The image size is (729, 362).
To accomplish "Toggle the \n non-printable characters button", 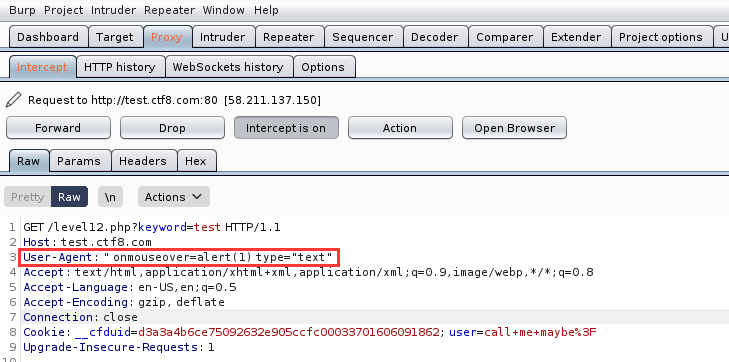I will point(110,197).
